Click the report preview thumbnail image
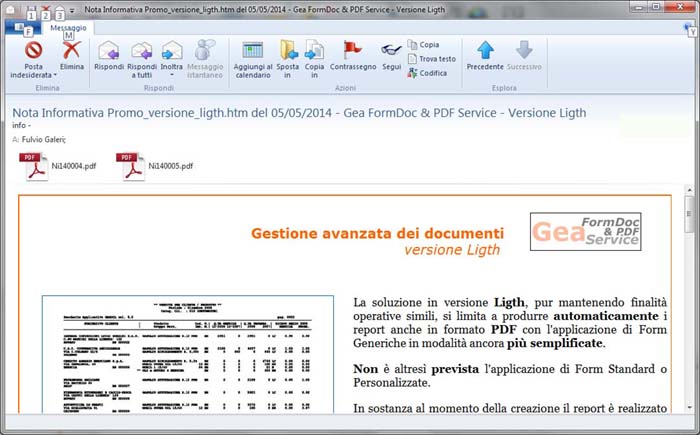The height and width of the screenshot is (435, 700). pyautogui.click(x=187, y=355)
